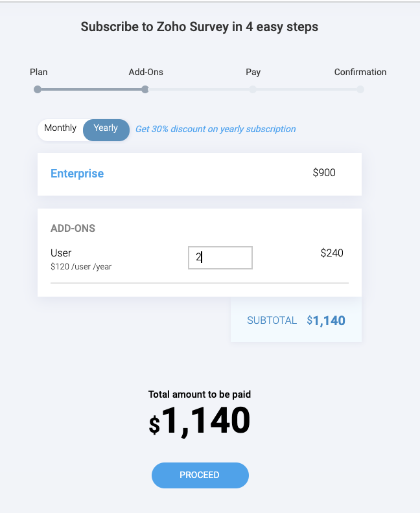The width and height of the screenshot is (420, 513).
Task: Click the Enterprise plan name
Action: [77, 174]
